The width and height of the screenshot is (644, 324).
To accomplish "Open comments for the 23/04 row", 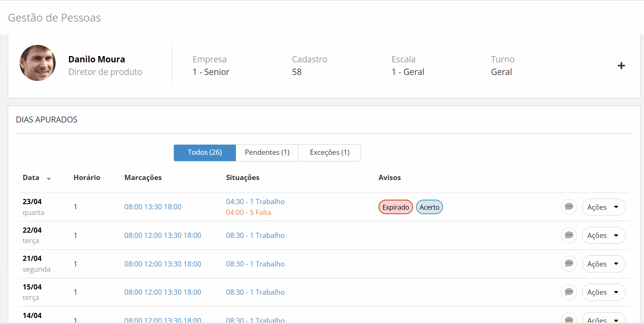I will (x=569, y=207).
